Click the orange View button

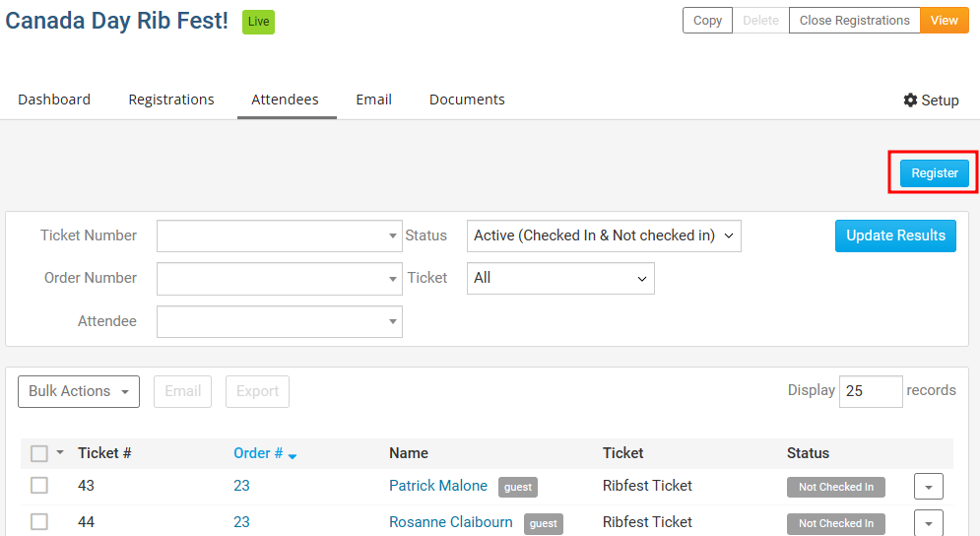click(944, 21)
